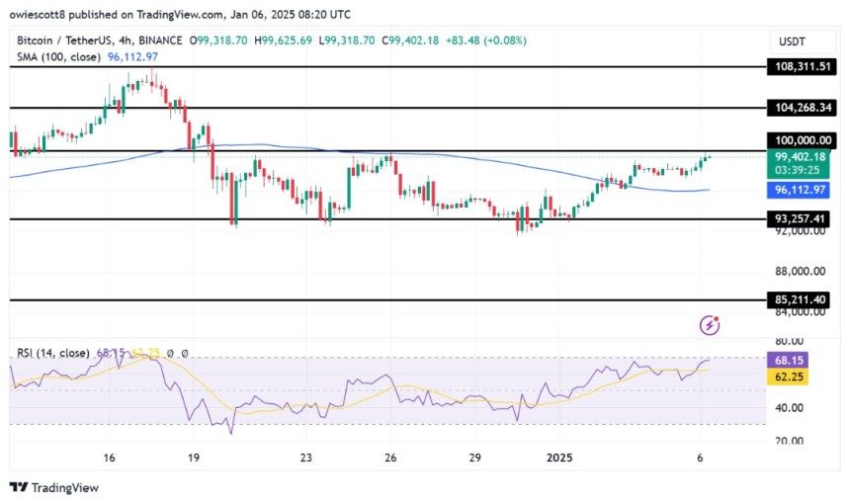Open the USDT currency selector
Viewport: 850px width, 504px height.
pyautogui.click(x=803, y=42)
